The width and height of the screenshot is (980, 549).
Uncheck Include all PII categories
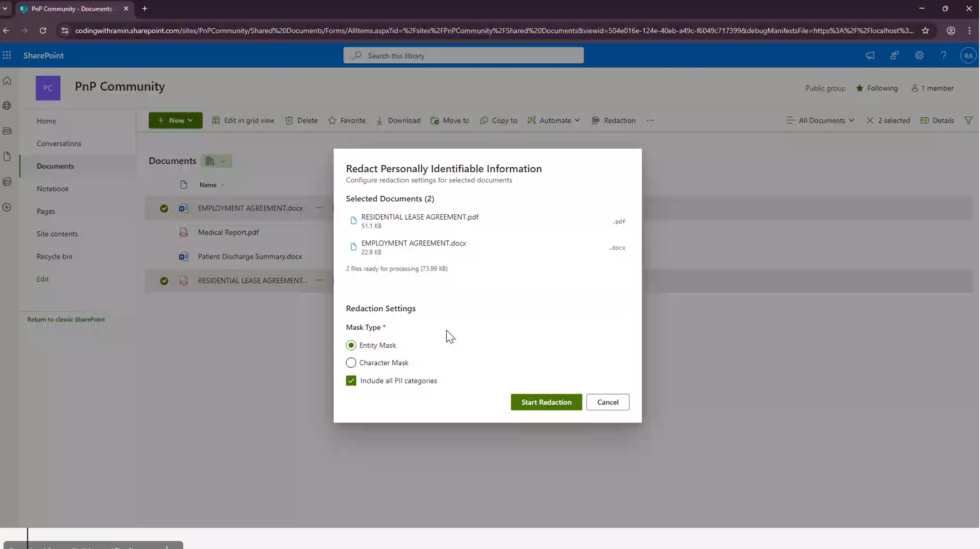[x=351, y=381]
